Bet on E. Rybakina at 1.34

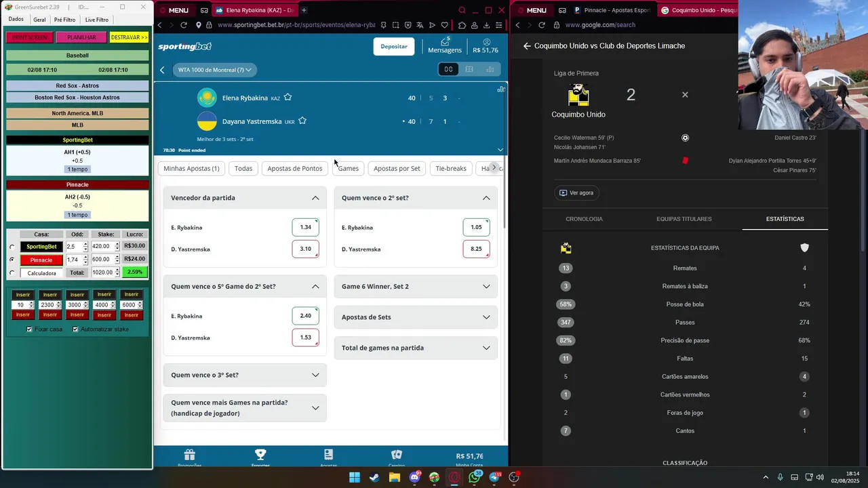306,227
